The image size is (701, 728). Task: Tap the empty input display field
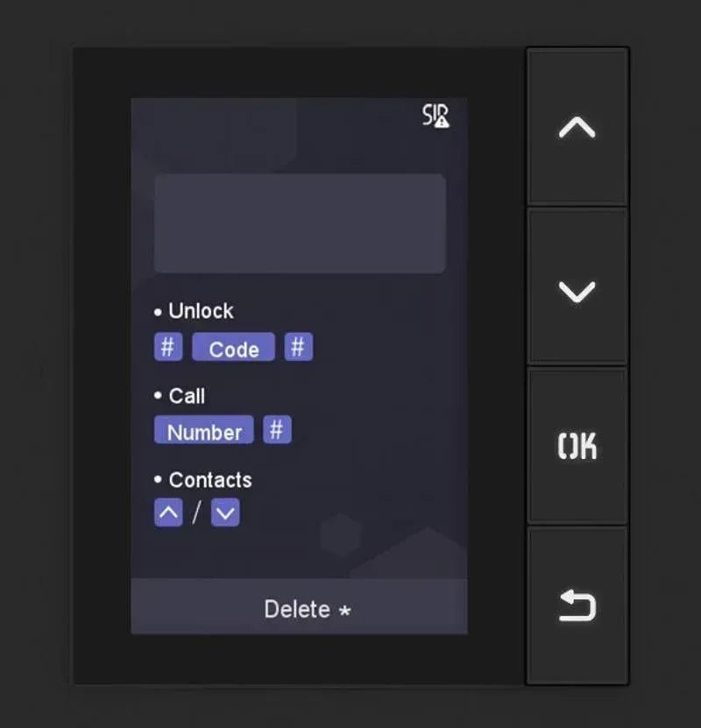point(300,223)
